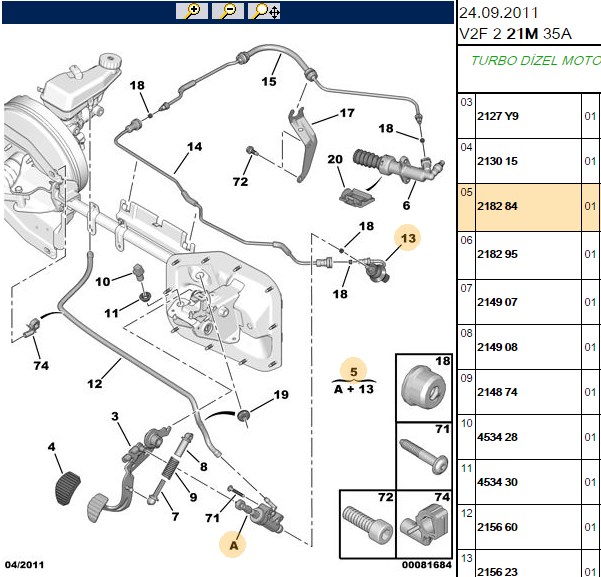The image size is (601, 577).
Task: Select part number 4534 28 in row 10
Action: tap(497, 437)
